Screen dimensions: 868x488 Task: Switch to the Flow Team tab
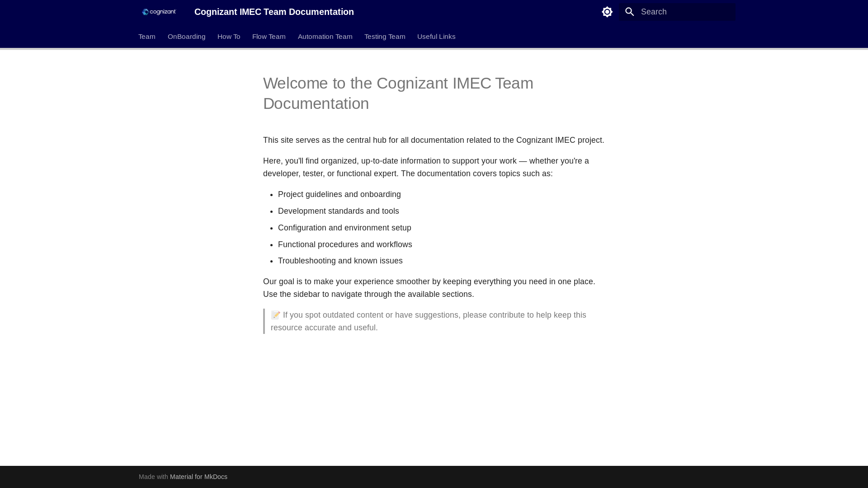click(269, 37)
